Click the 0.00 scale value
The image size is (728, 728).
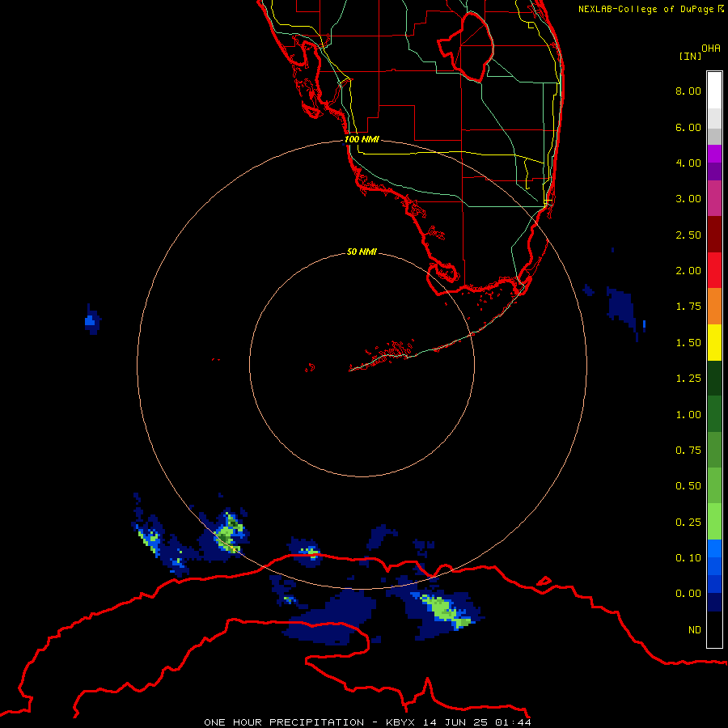[x=688, y=594]
